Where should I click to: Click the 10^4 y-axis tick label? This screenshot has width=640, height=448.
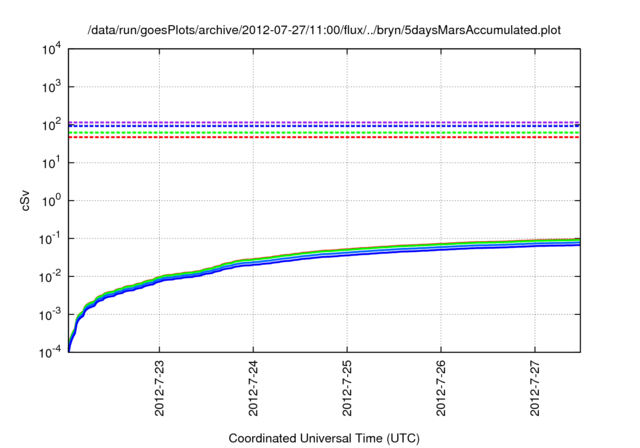(x=51, y=49)
